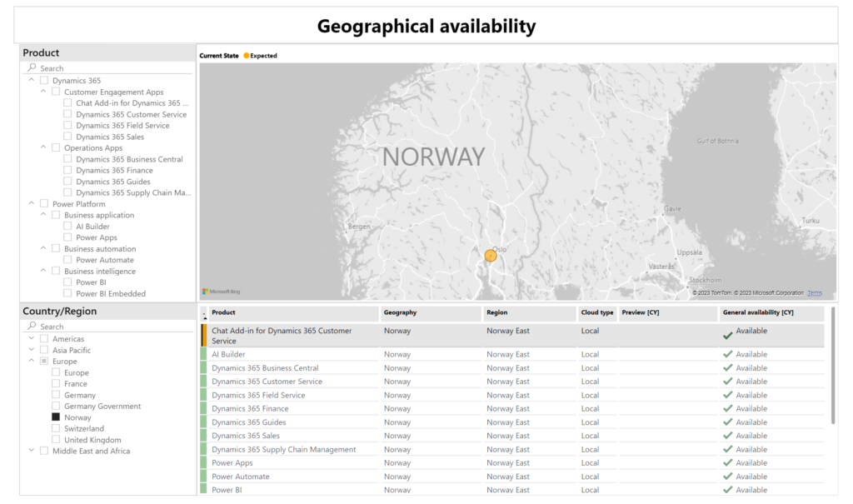Collapse the Dynamics 365 product group

tap(32, 80)
